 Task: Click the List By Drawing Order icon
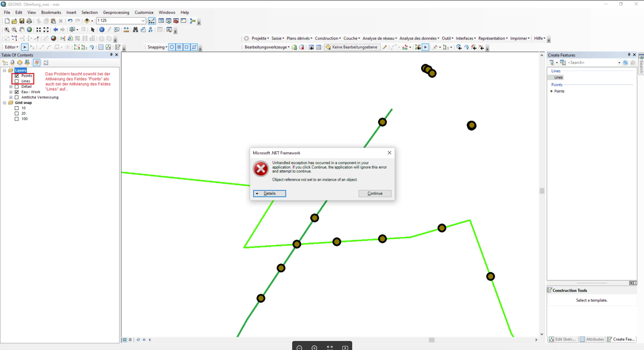coord(5,62)
